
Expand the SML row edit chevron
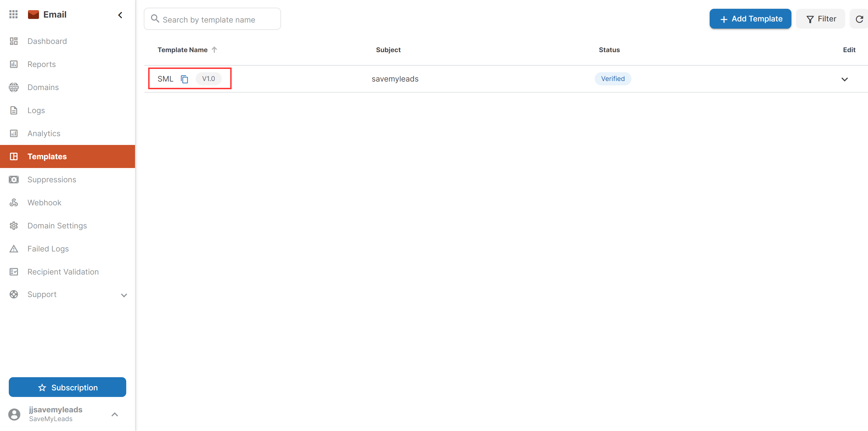[x=844, y=80]
